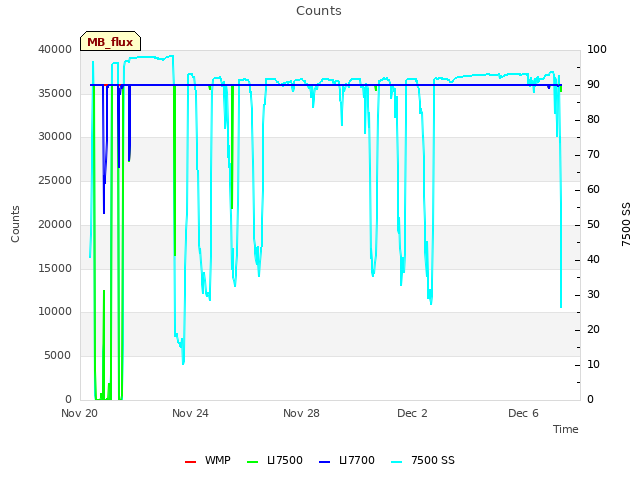Click the 90 tick on right axis
Screen dimensions: 640x480
[x=593, y=84]
